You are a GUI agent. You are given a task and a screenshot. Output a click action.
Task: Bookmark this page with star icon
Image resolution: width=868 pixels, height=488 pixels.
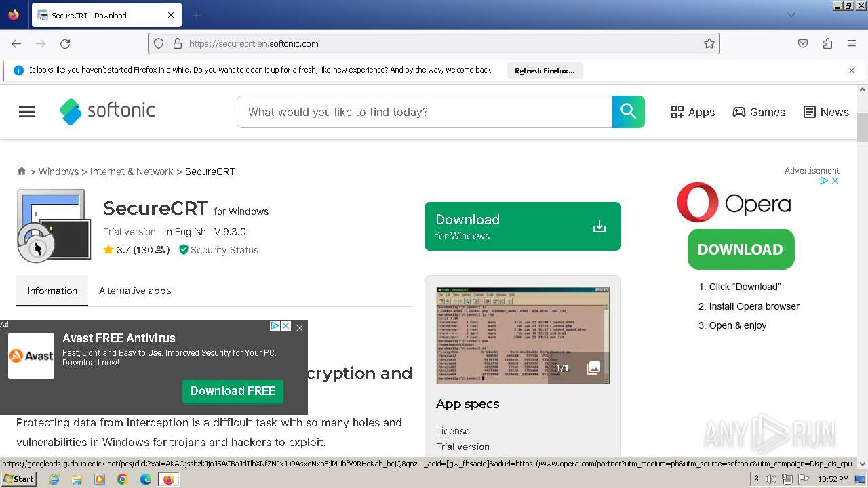[x=709, y=43]
